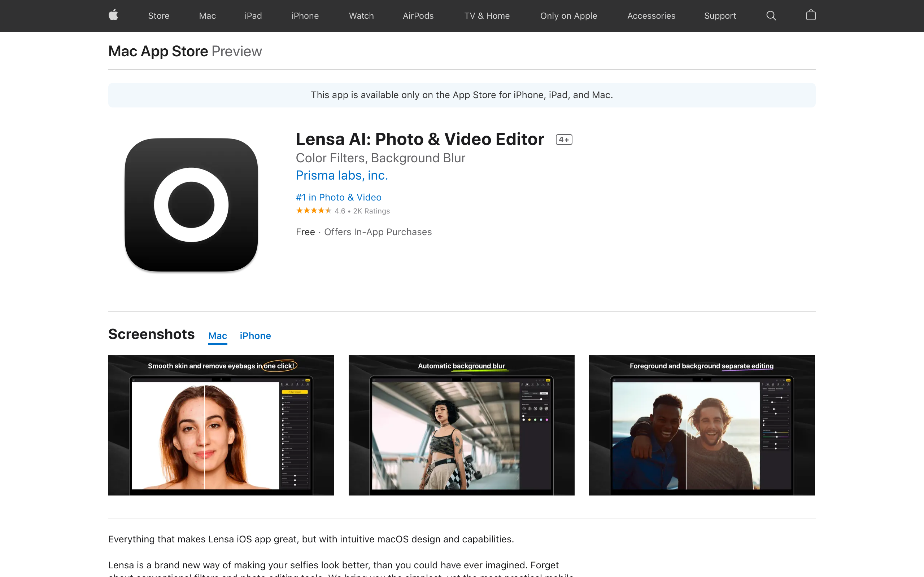Switch screenshots to the iPhone tab
This screenshot has width=924, height=577.
255,336
